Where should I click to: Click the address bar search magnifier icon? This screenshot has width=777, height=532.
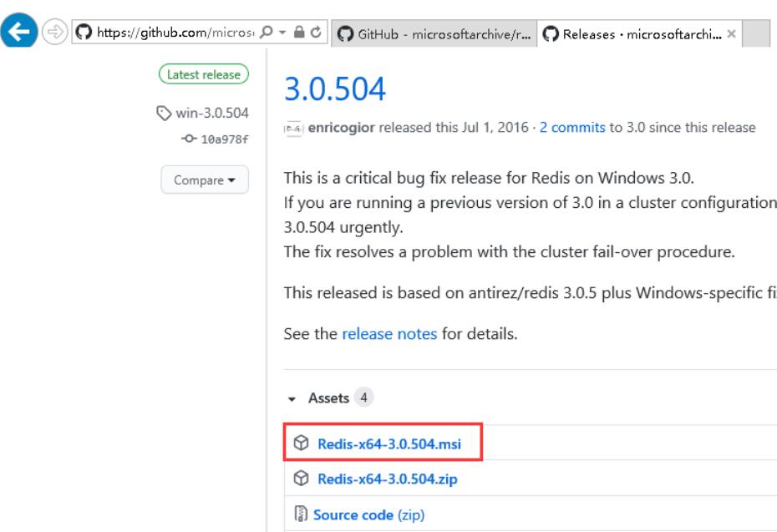267,33
